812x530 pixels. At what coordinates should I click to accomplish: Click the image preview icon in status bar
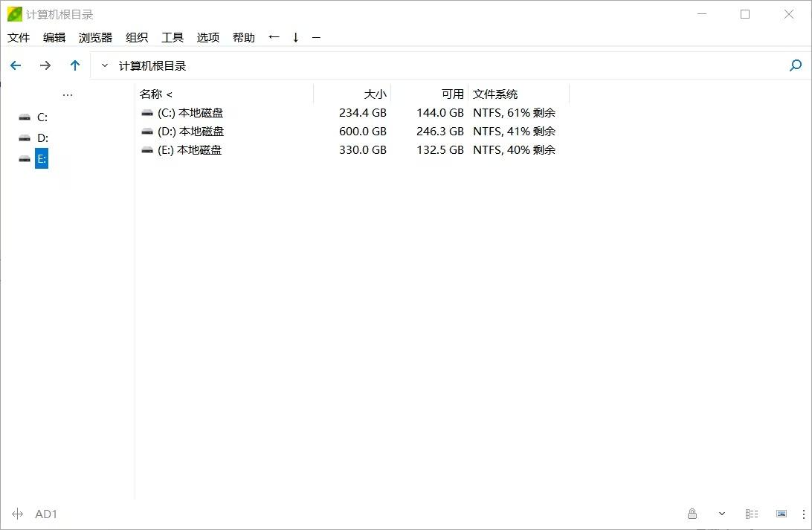click(782, 514)
